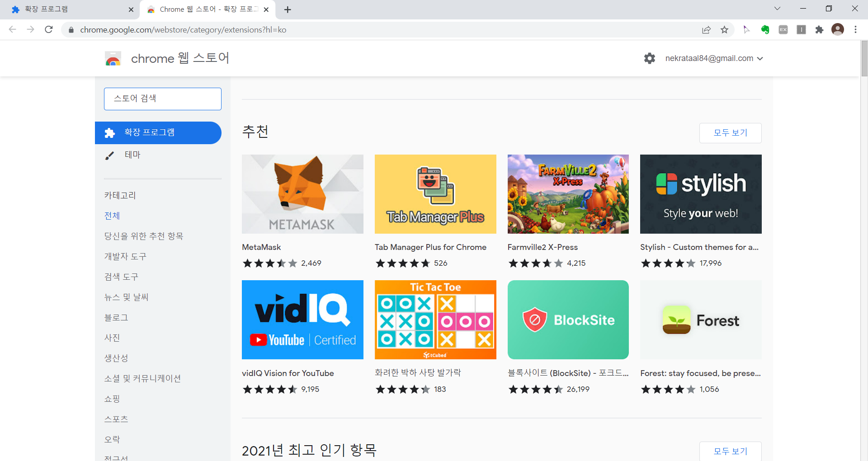Click the browser back arrow
The width and height of the screenshot is (868, 461).
12,29
